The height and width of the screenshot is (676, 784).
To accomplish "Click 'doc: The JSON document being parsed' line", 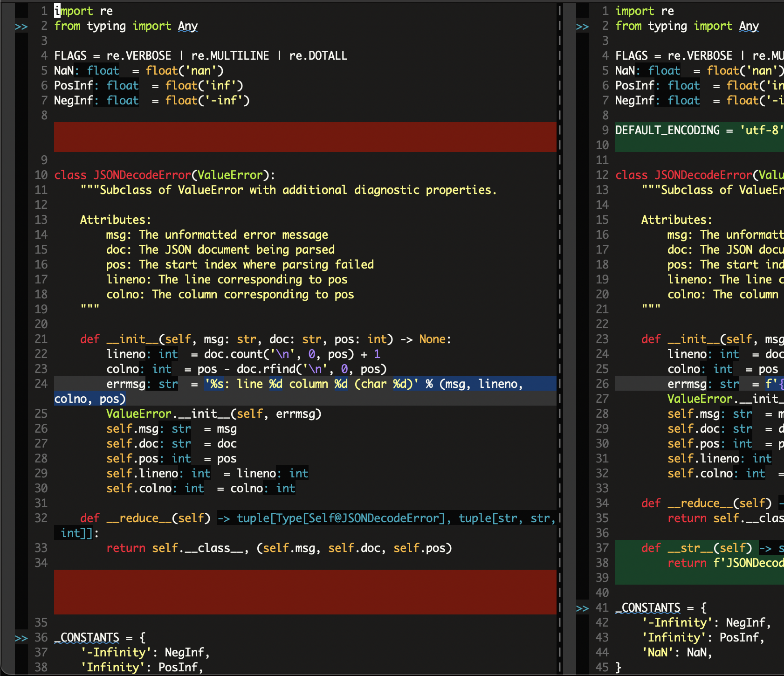I will click(x=220, y=250).
